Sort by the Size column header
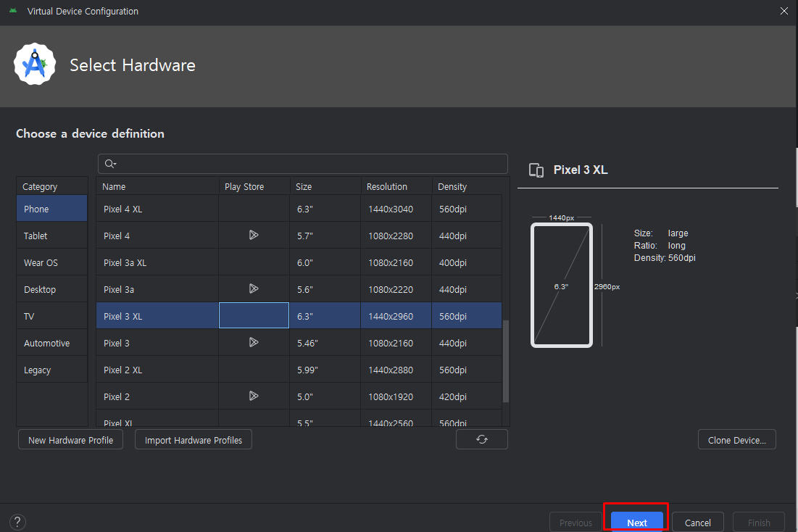The image size is (798, 532). 325,186
